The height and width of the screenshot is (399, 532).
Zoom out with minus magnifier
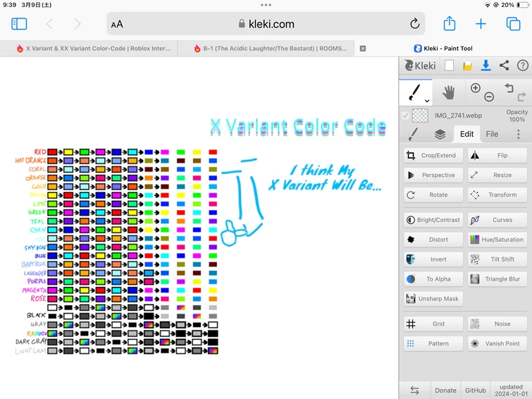click(x=489, y=97)
